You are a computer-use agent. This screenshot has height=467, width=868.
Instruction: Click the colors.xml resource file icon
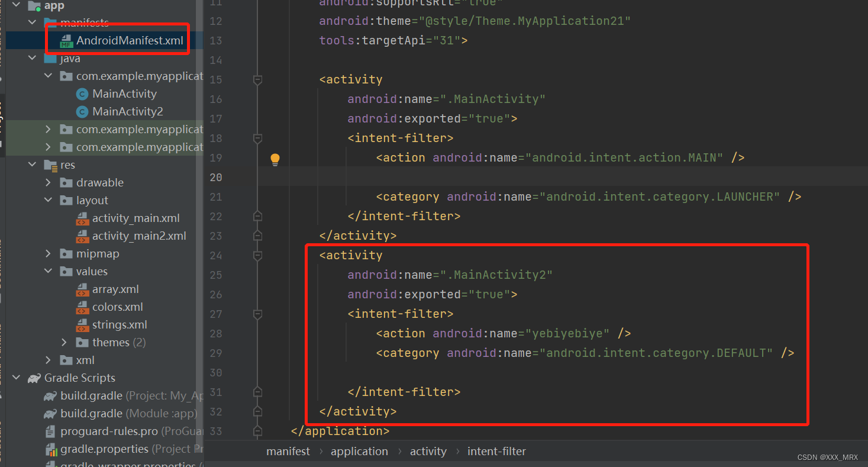(x=82, y=307)
